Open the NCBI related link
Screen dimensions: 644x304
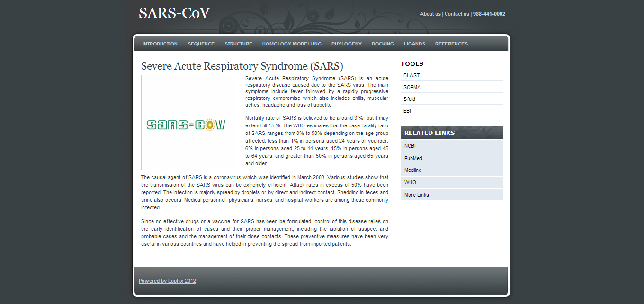[x=409, y=146]
